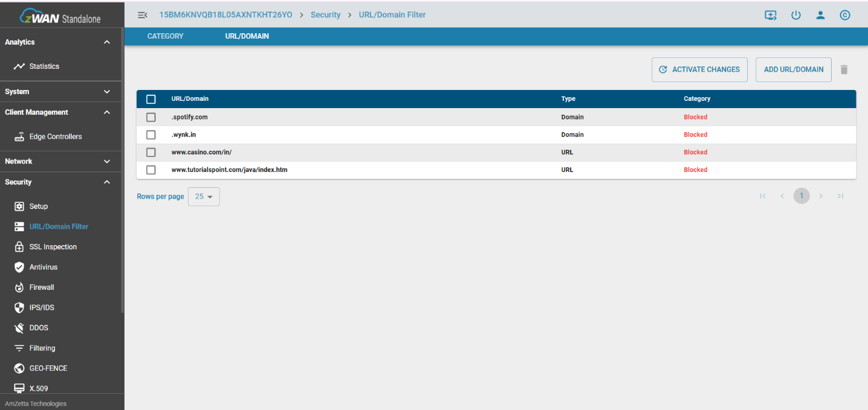Click the SSL Inspection lock icon
Viewport: 868px width, 410px height.
[19, 247]
